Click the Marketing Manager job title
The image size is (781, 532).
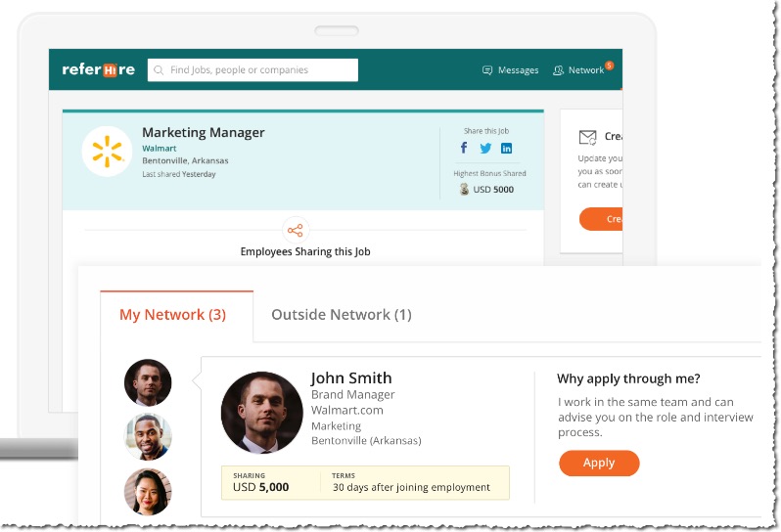[x=204, y=132]
